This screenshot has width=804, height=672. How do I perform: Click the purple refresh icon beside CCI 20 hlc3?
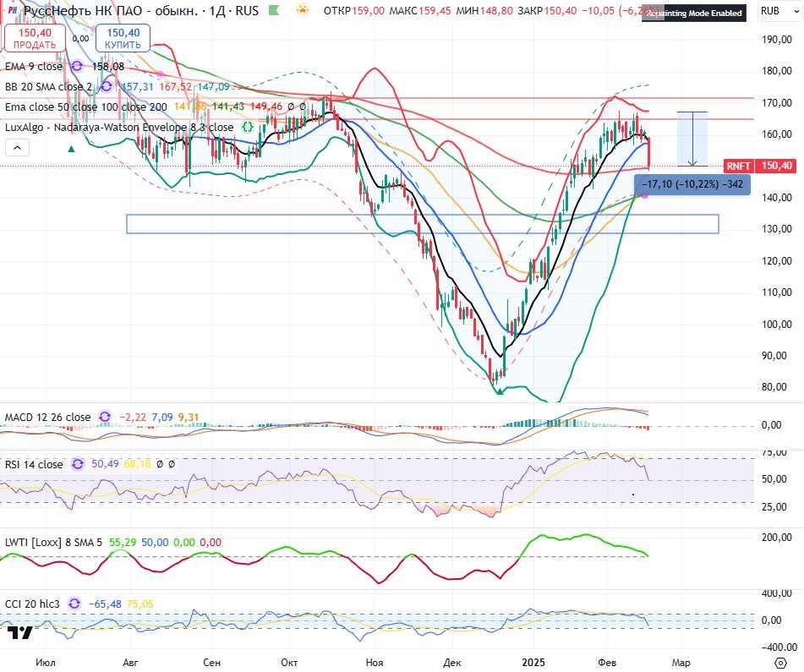[x=74, y=604]
